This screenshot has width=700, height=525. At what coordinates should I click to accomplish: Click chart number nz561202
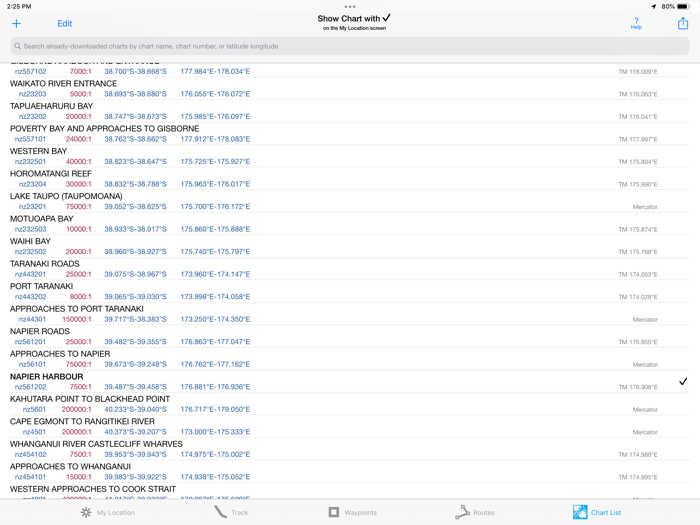point(30,387)
